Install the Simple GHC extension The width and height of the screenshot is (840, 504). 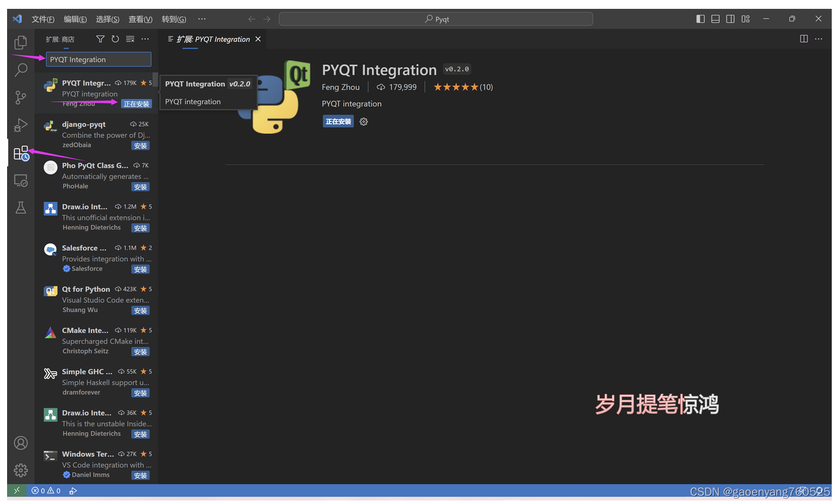pyautogui.click(x=140, y=393)
